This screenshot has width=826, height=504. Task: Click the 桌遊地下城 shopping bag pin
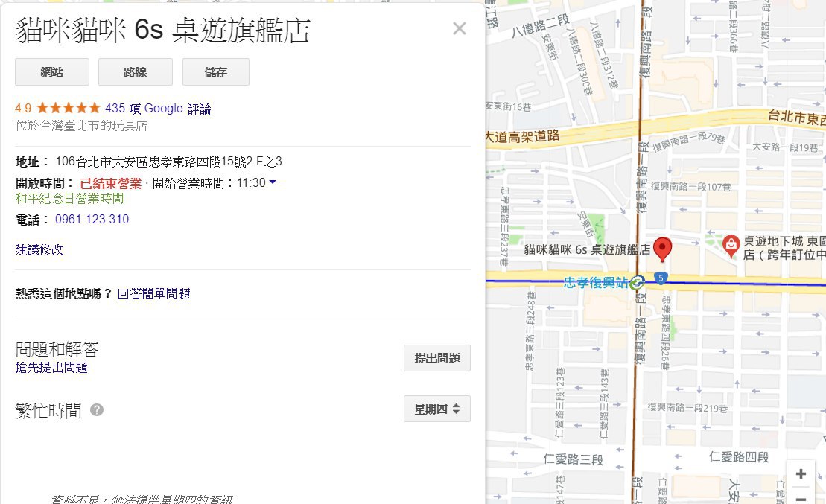[731, 243]
